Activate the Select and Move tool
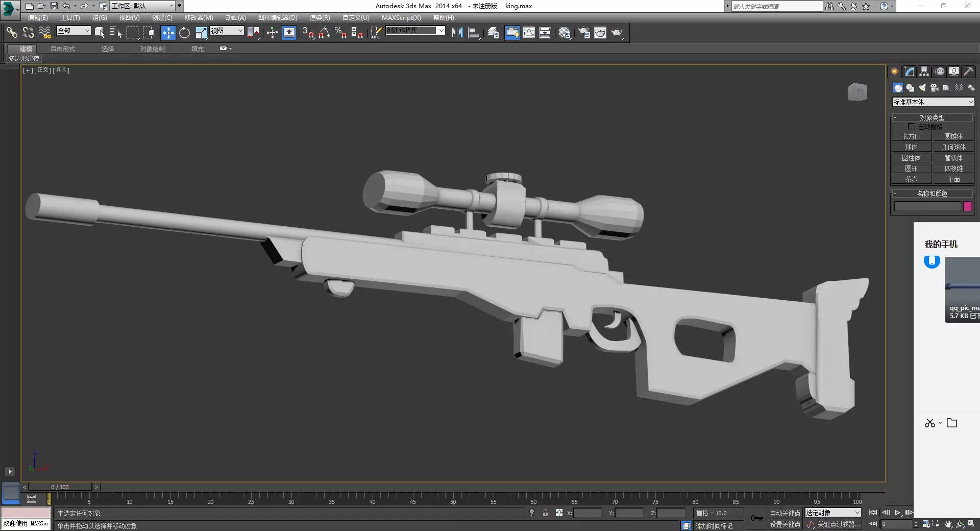 tap(168, 33)
